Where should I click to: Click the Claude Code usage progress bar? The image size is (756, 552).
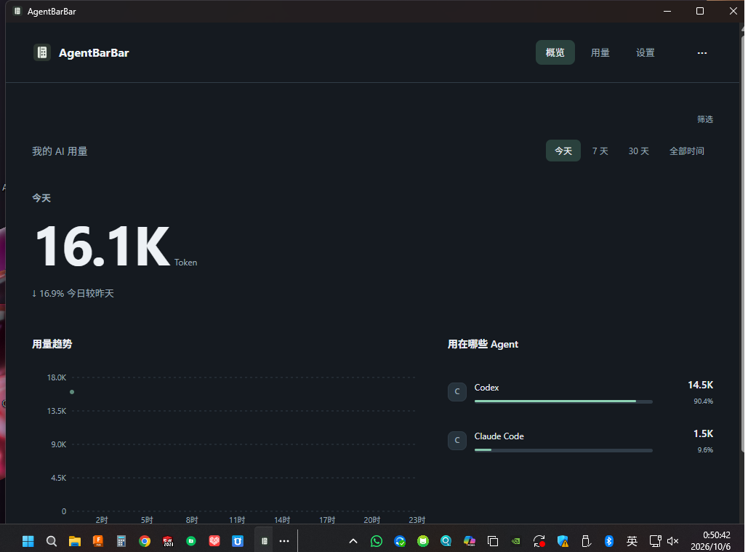(563, 450)
